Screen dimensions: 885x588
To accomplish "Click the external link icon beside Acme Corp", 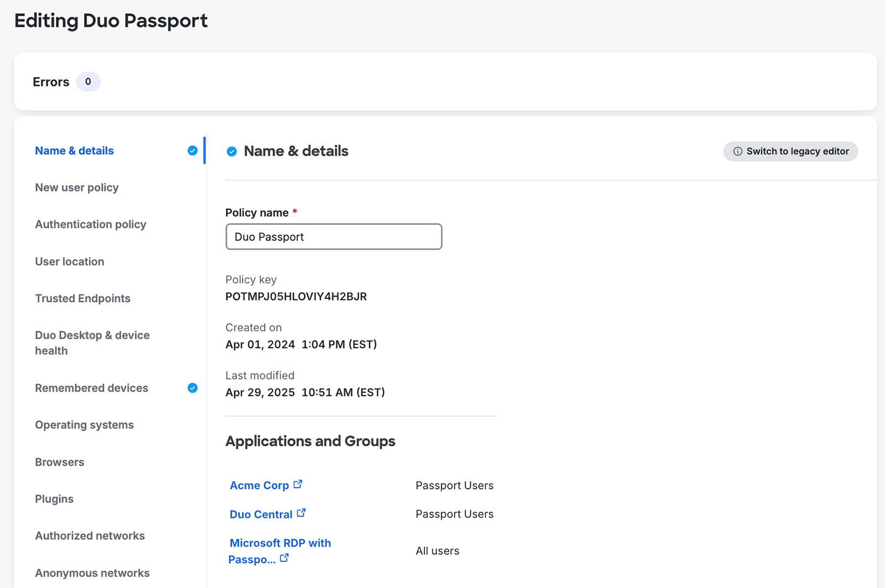I will click(298, 483).
